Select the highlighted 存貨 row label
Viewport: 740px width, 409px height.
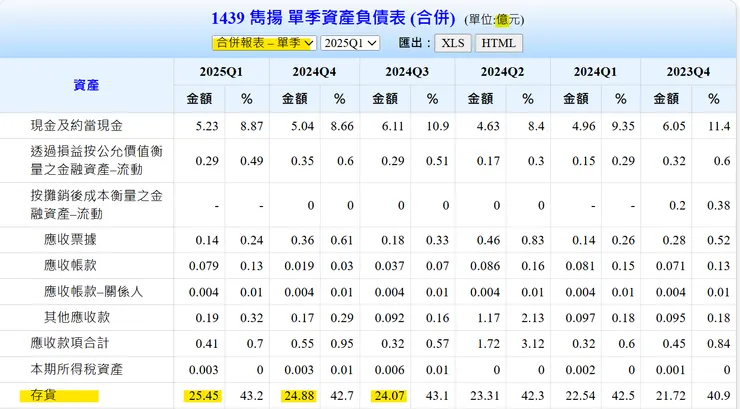coord(43,395)
